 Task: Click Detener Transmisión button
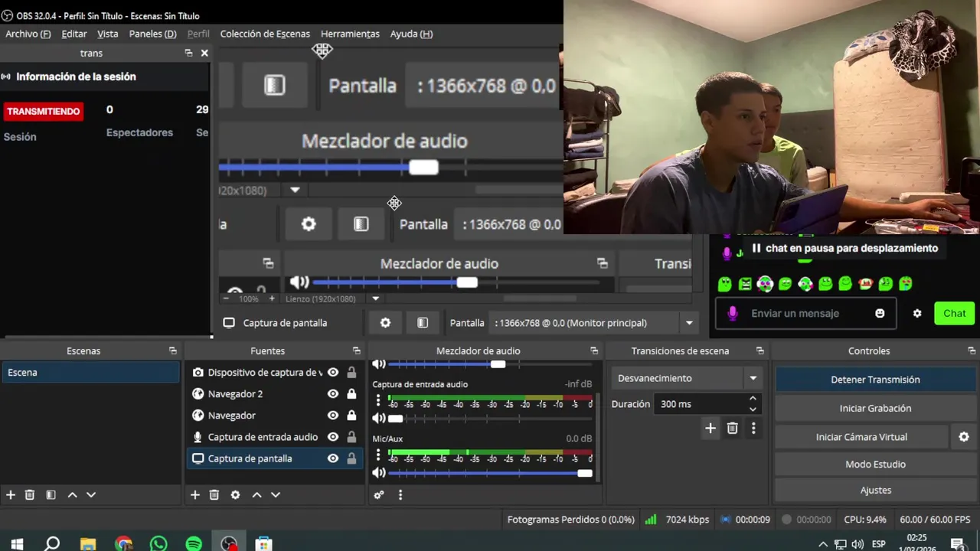[x=875, y=380]
